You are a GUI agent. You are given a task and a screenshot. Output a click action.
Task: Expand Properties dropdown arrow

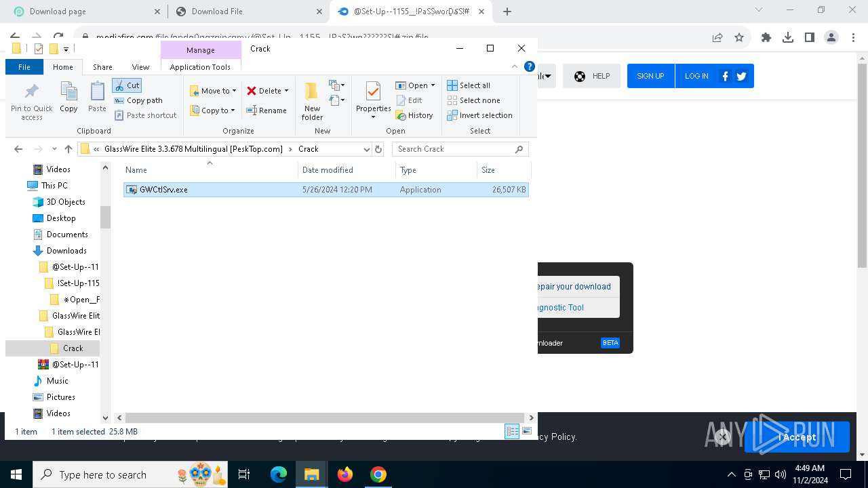[x=373, y=117]
